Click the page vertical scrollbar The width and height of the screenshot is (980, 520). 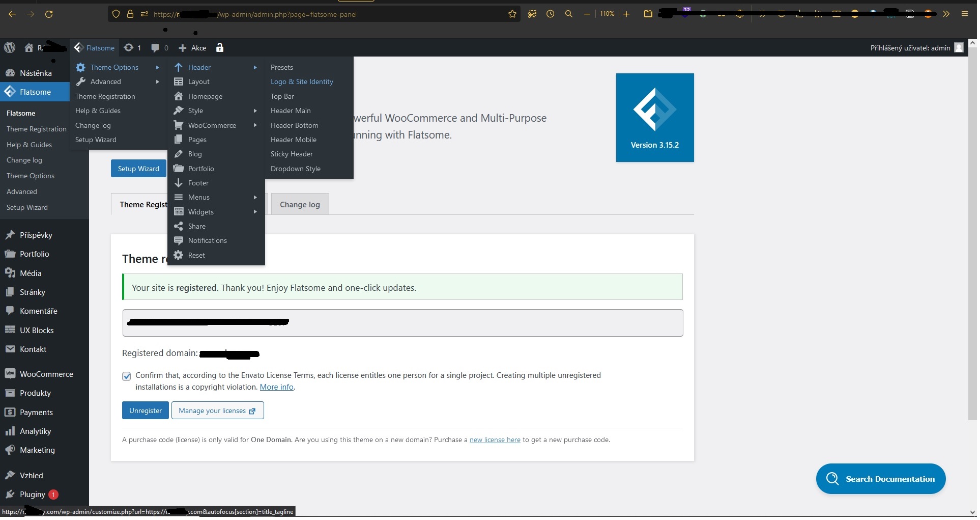pyautogui.click(x=973, y=234)
